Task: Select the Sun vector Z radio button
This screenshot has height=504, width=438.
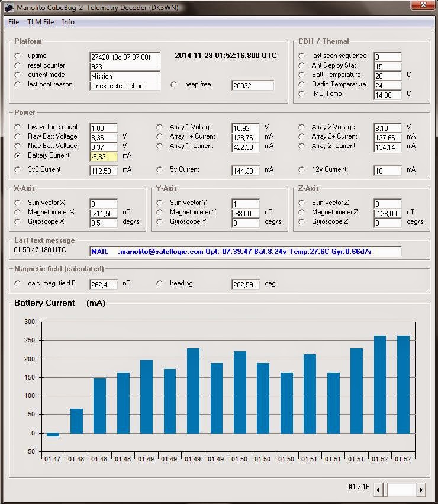Action: (x=301, y=203)
